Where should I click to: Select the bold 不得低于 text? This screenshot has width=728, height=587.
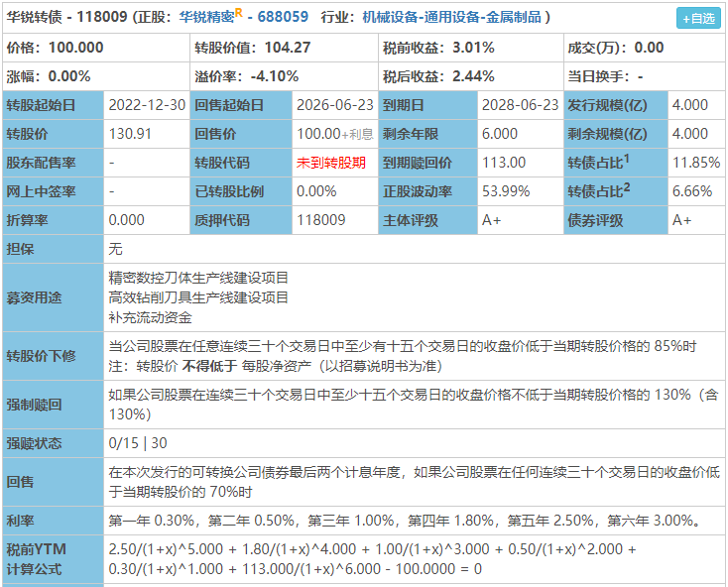click(x=210, y=366)
